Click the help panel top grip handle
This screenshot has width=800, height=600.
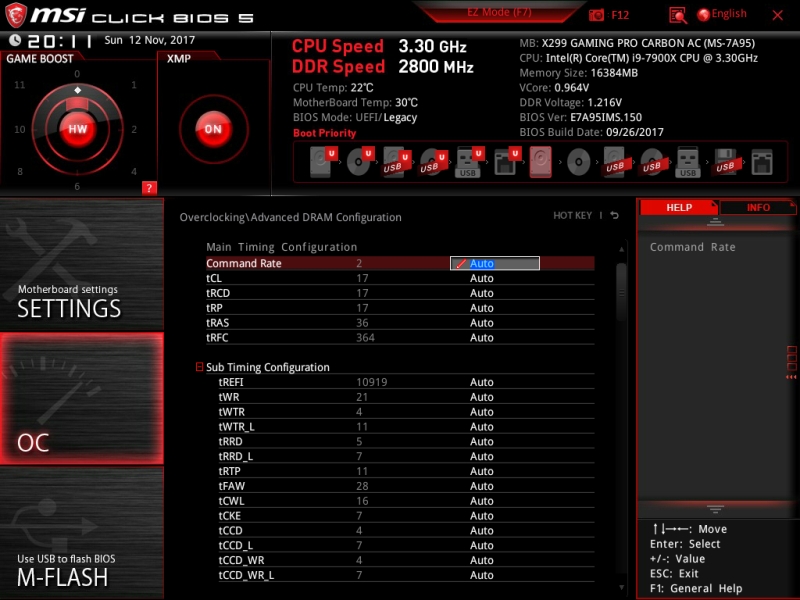tap(715, 222)
